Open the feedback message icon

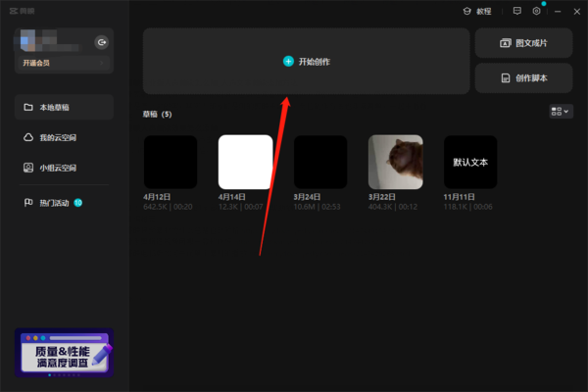click(x=517, y=11)
